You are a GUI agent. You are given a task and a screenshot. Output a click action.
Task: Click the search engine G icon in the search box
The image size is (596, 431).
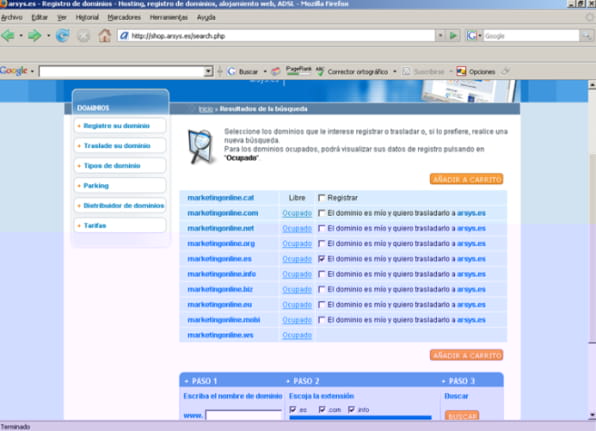(471, 36)
